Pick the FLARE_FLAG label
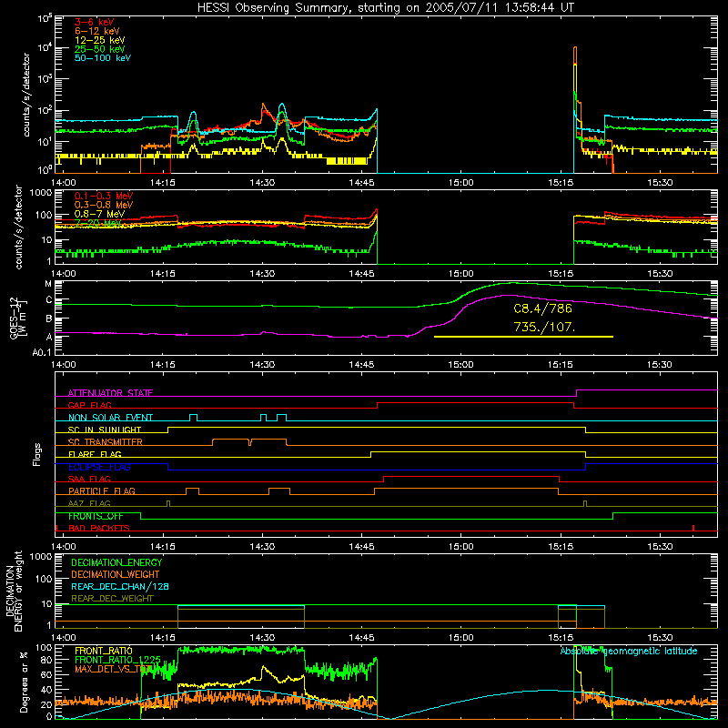This screenshot has height=728, width=728. click(95, 454)
